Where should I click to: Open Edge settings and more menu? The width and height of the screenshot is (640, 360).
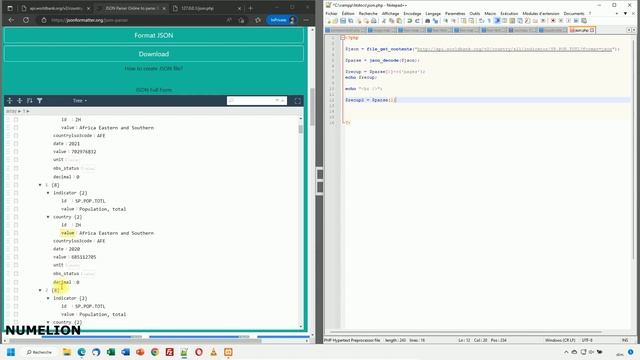[x=306, y=20]
